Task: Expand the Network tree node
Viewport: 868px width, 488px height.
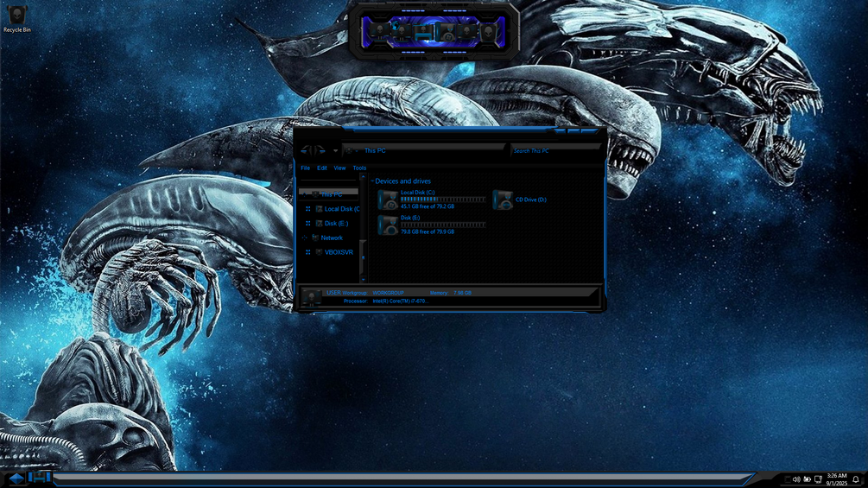Action: click(x=305, y=238)
